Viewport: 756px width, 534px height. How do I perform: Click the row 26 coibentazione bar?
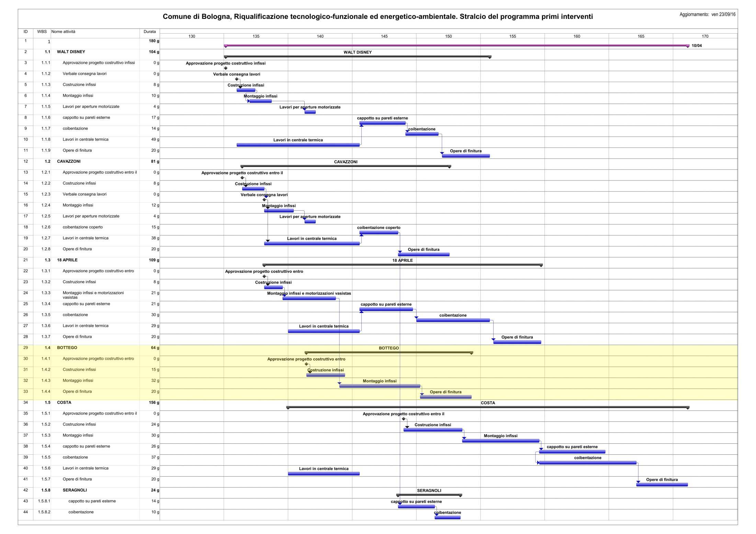[x=453, y=320]
